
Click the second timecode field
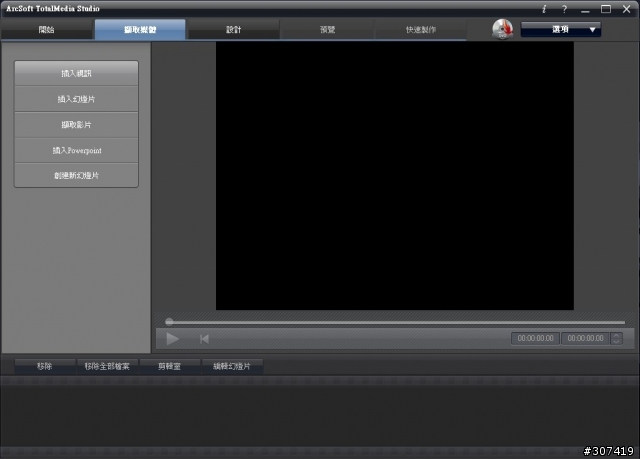pyautogui.click(x=585, y=338)
